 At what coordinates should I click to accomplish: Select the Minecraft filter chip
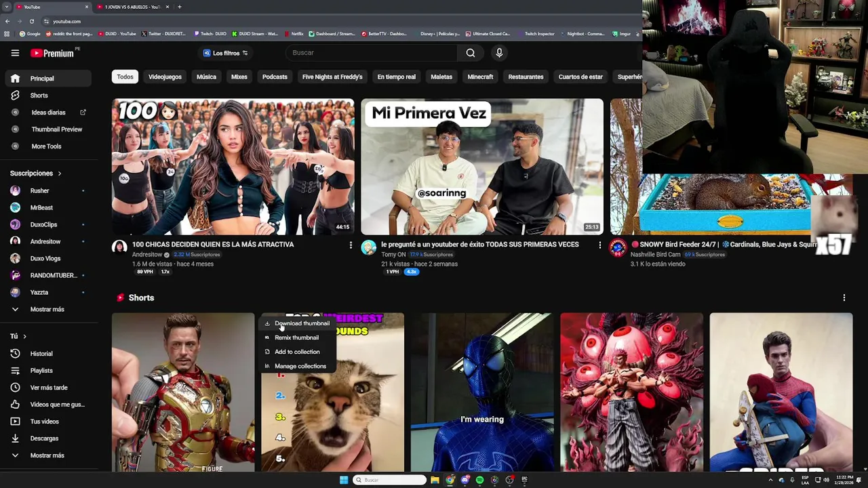pos(480,77)
